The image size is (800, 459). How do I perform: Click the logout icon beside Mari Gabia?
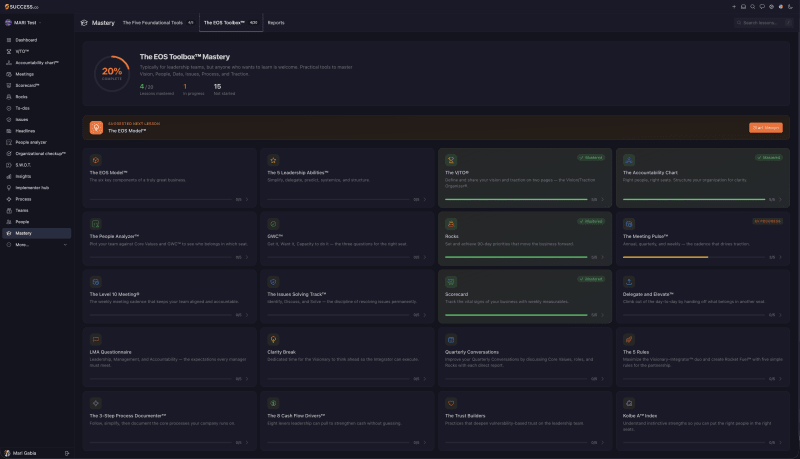click(67, 453)
